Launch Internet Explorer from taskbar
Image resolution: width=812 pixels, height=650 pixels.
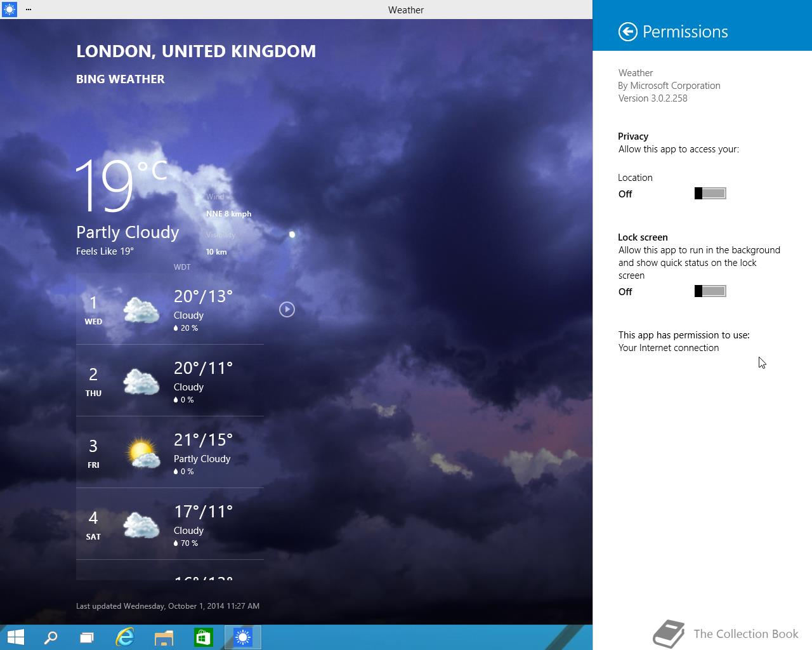pyautogui.click(x=125, y=637)
